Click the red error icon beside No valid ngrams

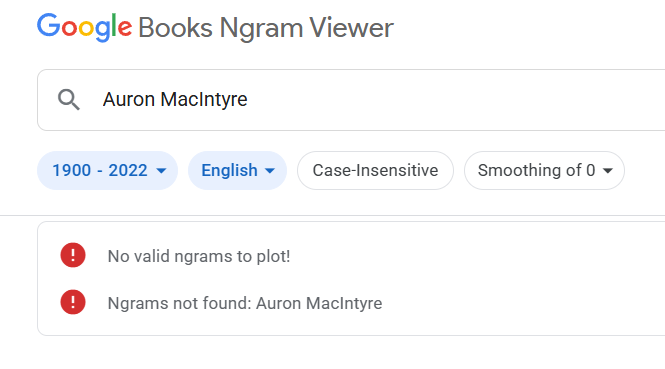click(x=73, y=255)
